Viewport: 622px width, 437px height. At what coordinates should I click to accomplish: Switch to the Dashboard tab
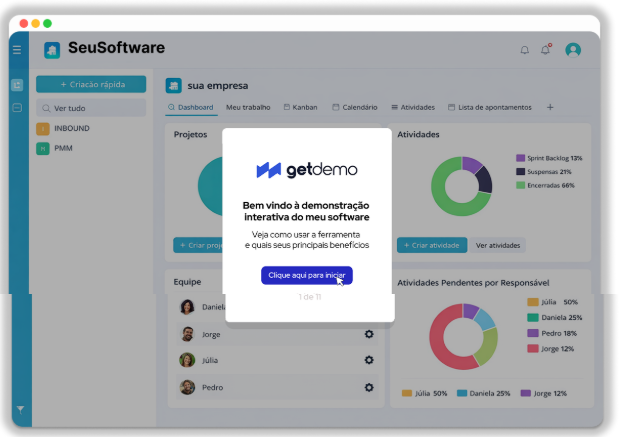(191, 107)
